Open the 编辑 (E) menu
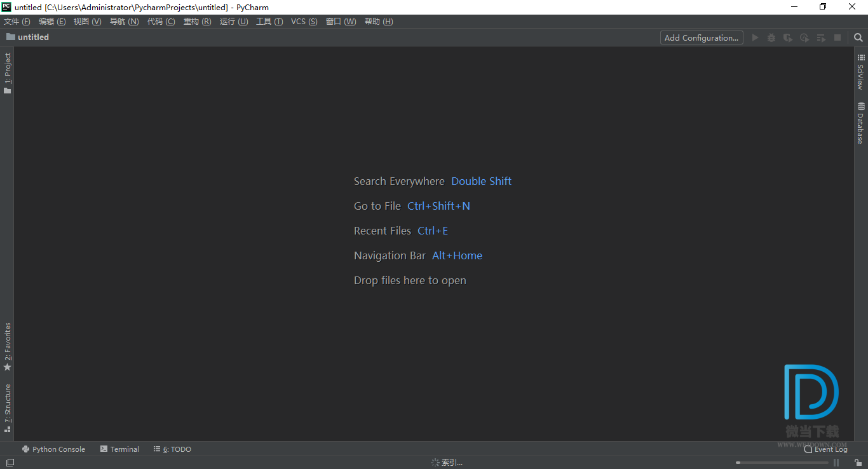This screenshot has height=469, width=868. click(52, 22)
